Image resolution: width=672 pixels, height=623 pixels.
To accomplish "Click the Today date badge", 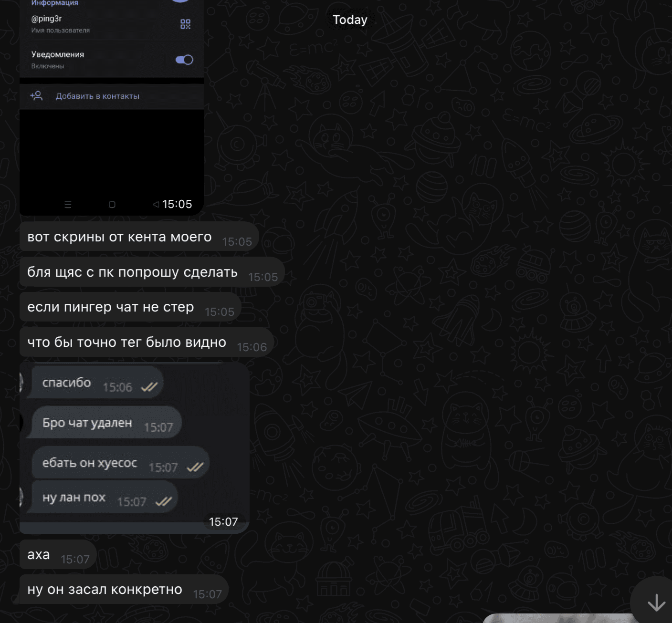I will pos(350,20).
